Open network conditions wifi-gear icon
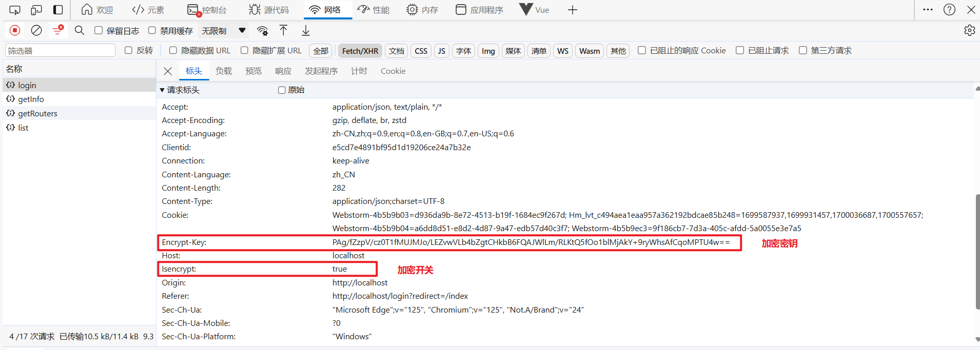The height and width of the screenshot is (350, 980). 263,31
